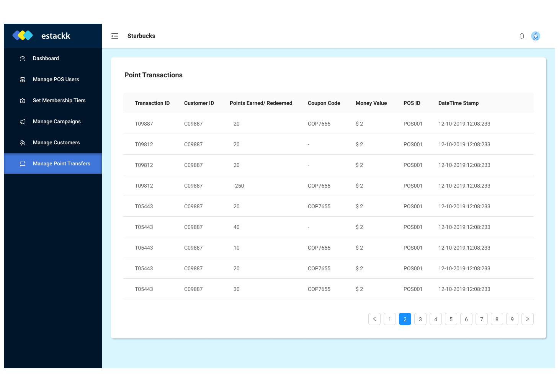
Task: Go to page 1 of transactions
Action: coord(389,319)
